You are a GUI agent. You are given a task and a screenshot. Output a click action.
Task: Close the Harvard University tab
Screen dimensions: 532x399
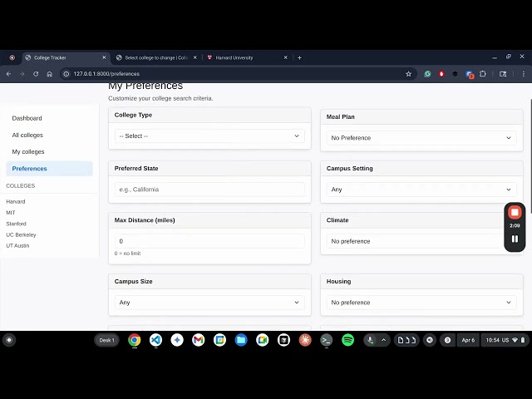pos(286,57)
